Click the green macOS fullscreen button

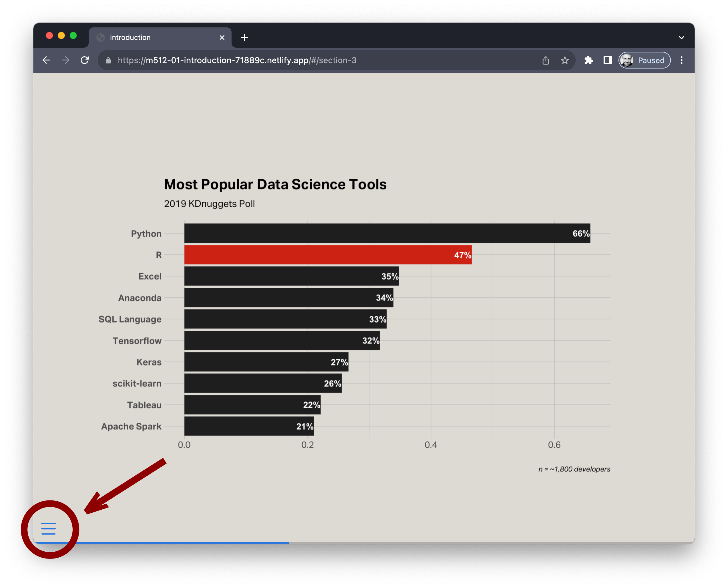click(73, 35)
